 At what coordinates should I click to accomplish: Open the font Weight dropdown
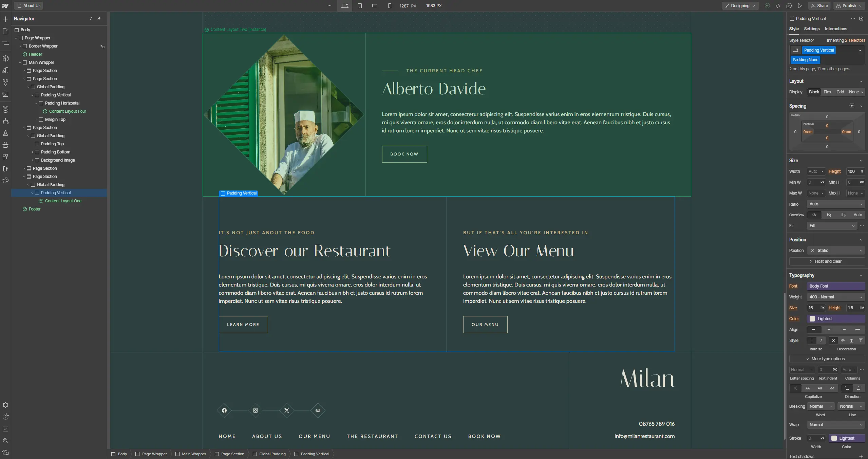click(x=835, y=297)
